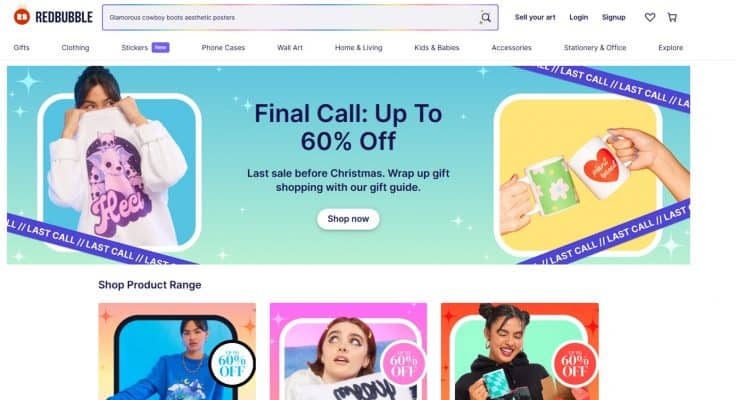This screenshot has height=400, width=736.
Task: Click the search magnifier icon
Action: click(x=486, y=18)
